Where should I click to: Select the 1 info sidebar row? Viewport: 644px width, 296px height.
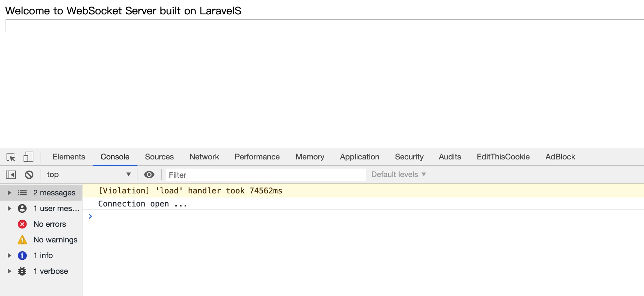[x=41, y=255]
